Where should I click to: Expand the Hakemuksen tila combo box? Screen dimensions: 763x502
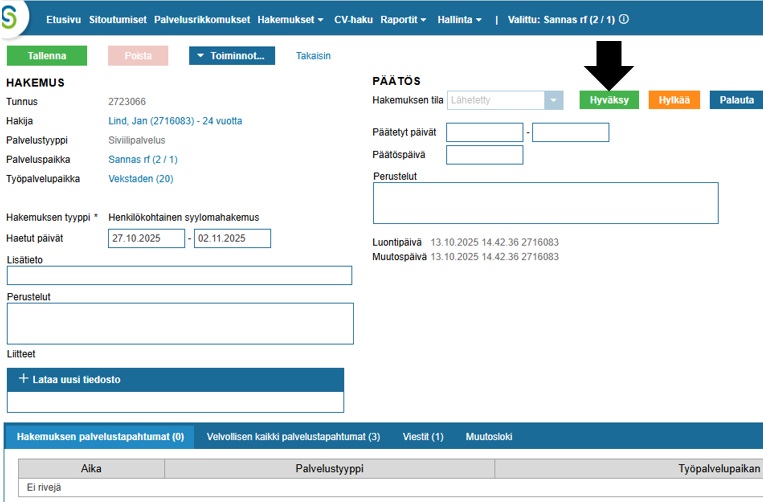click(x=554, y=100)
